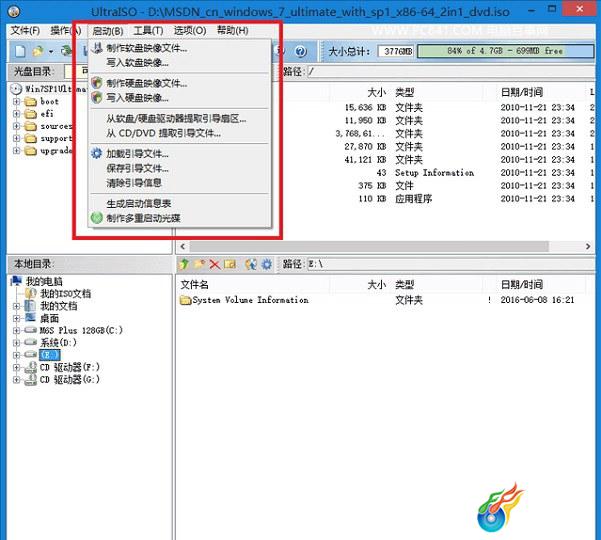Open the 文件(F) menu
Screen dimensions: 601x540
click(x=25, y=30)
